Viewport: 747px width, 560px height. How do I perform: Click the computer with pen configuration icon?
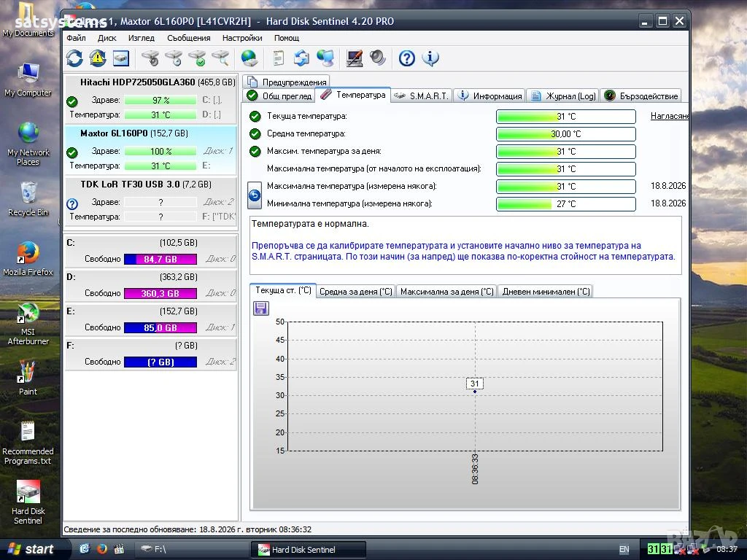pyautogui.click(x=354, y=58)
